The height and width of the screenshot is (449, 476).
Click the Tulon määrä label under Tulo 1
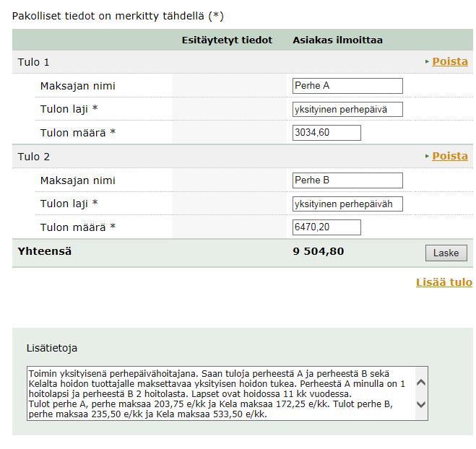coord(78,133)
